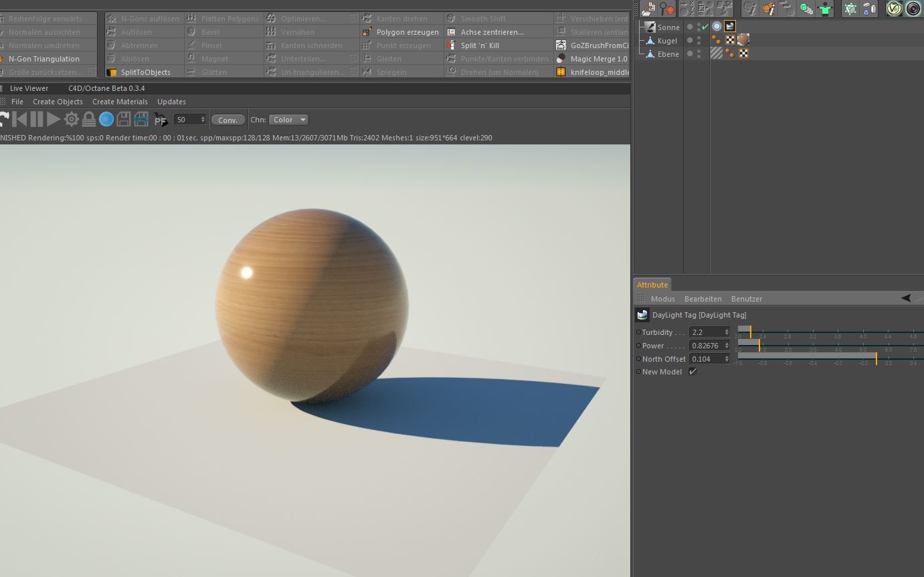Run the Split 'n' Kill command
The height and width of the screenshot is (577, 924).
[x=480, y=45]
